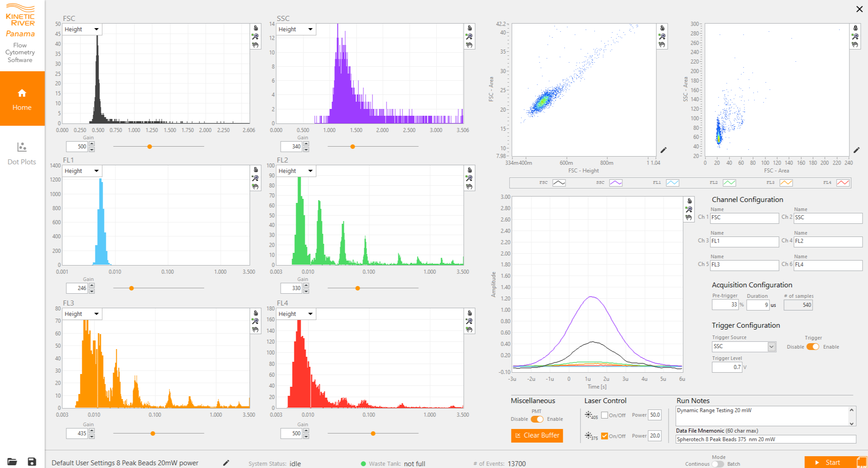Open the FSC Height dropdown
This screenshot has width=868, height=468.
(x=82, y=30)
